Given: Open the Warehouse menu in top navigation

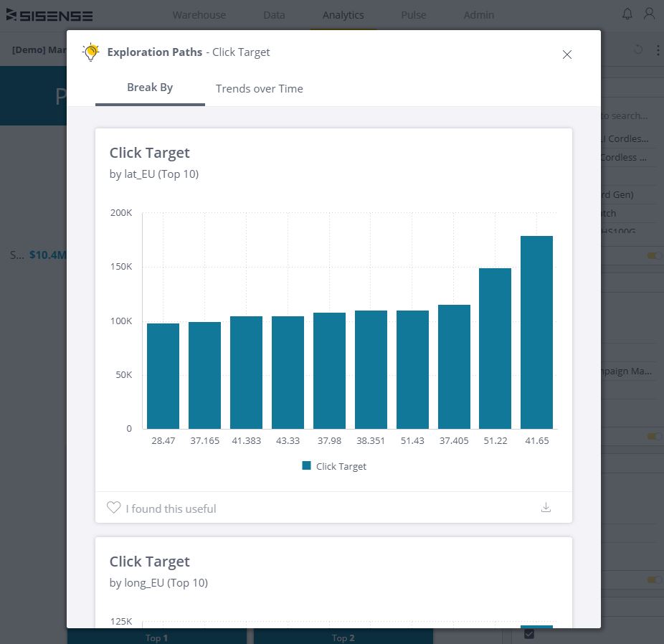Looking at the screenshot, I should coord(199,15).
